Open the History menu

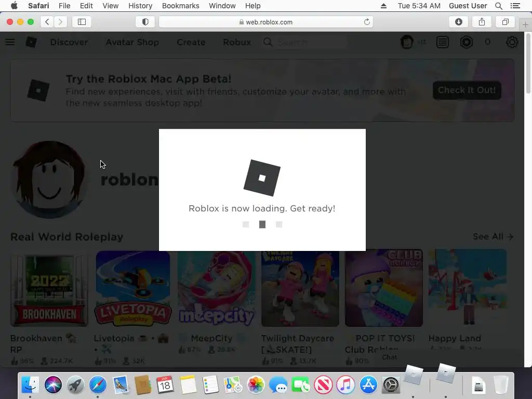(x=140, y=6)
